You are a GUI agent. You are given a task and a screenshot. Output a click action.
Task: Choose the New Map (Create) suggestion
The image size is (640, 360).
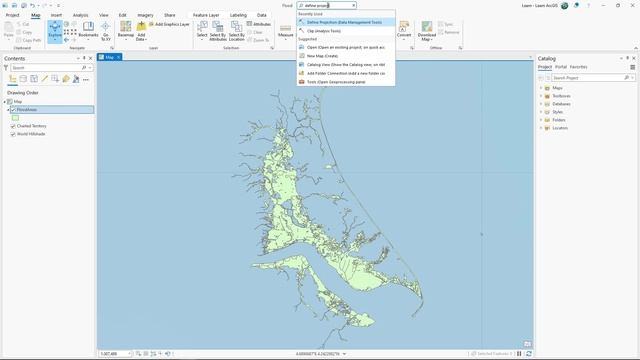pos(346,56)
